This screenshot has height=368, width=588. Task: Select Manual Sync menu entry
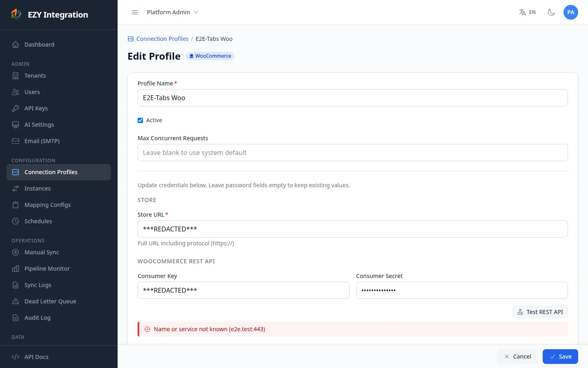[x=59, y=252]
